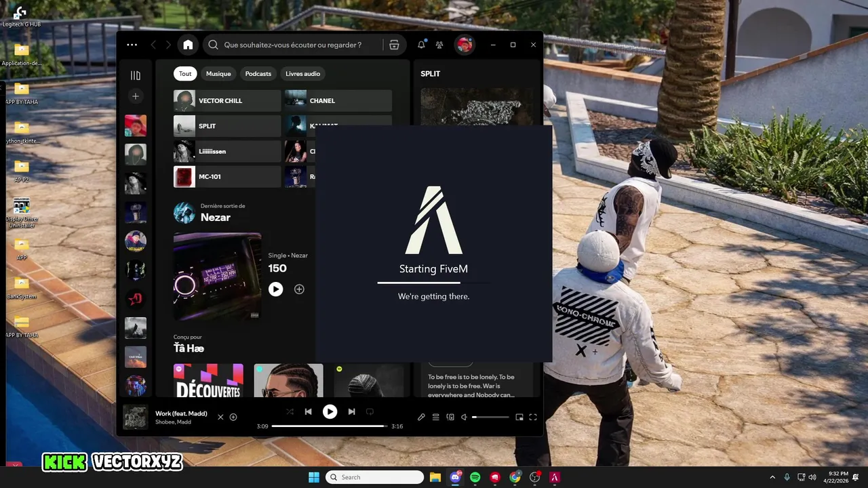
Task: Open AP P2 desktop folder
Action: click(22, 171)
